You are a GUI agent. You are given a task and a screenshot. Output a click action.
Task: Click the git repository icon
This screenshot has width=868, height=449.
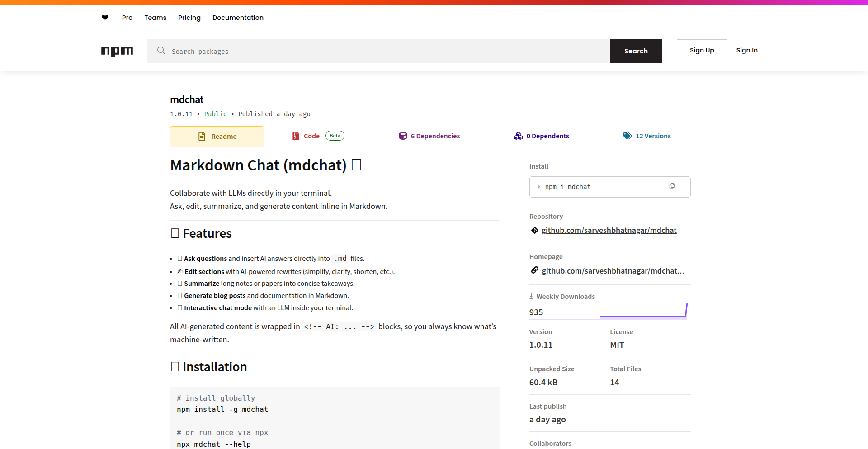point(535,230)
